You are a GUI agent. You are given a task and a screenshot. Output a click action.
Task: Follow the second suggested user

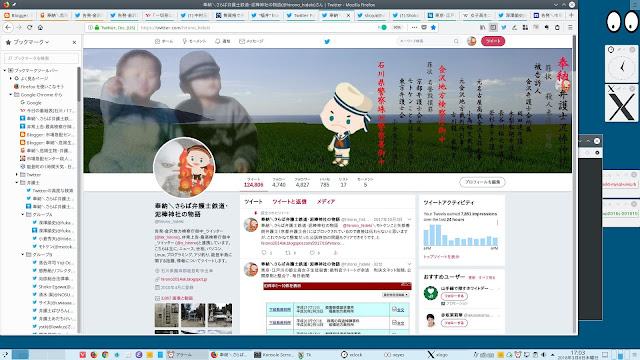(x=454, y=323)
